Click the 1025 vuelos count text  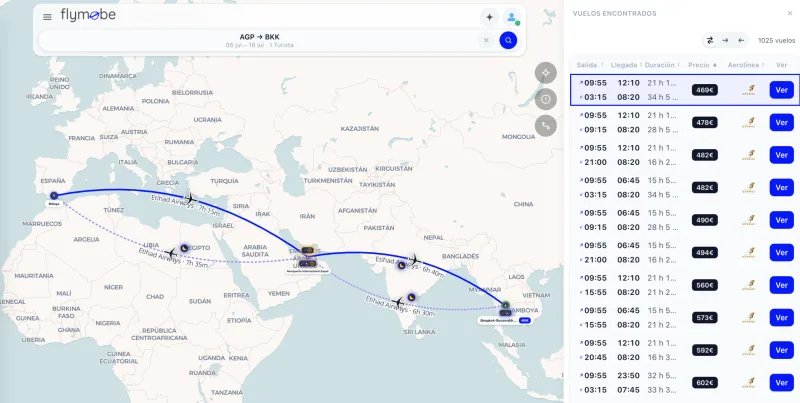776,40
